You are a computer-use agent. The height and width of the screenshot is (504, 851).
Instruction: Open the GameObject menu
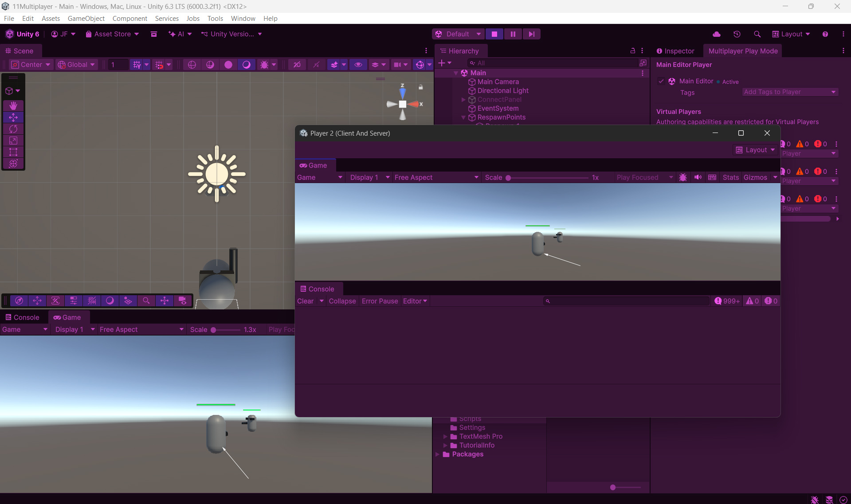pyautogui.click(x=86, y=19)
